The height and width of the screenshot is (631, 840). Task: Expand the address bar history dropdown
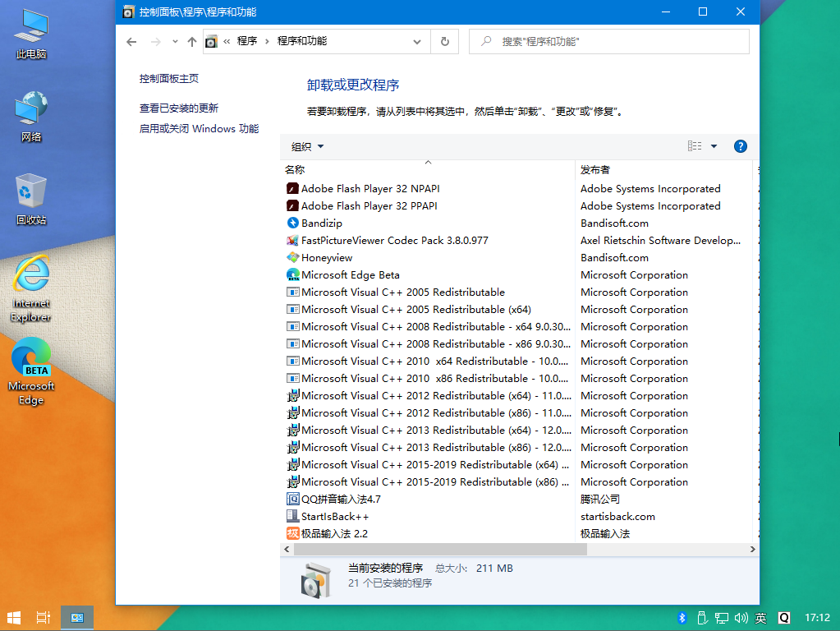tap(417, 41)
